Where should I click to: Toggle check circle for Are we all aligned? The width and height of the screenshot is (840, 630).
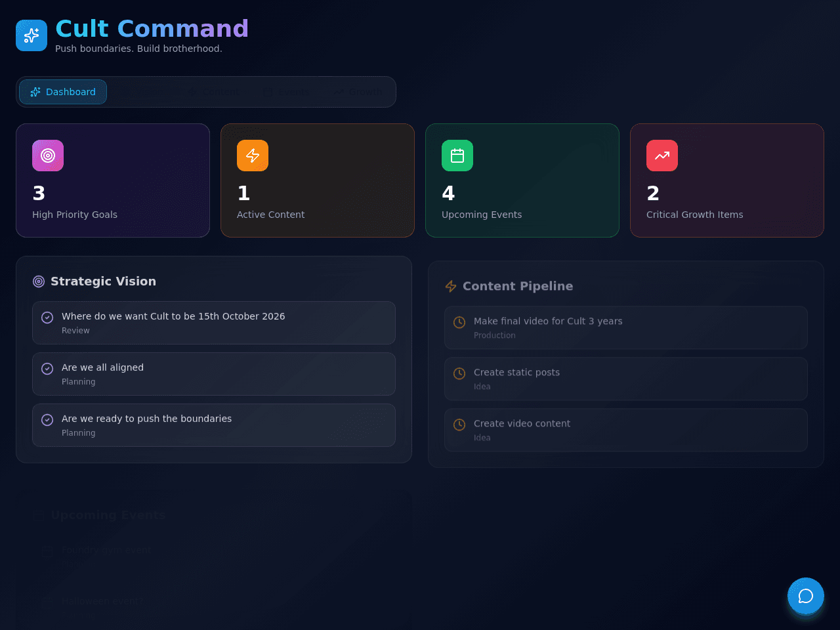point(47,369)
